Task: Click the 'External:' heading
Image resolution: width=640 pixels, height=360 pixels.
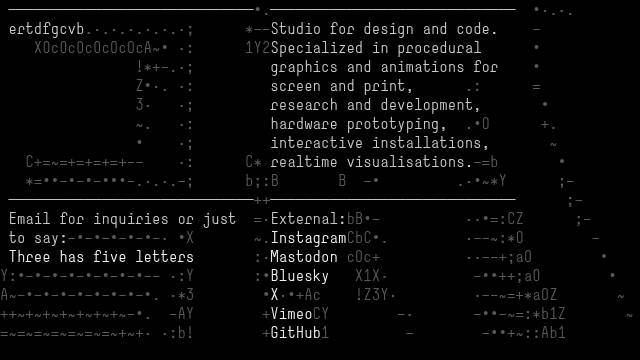Action: [x=308, y=219]
